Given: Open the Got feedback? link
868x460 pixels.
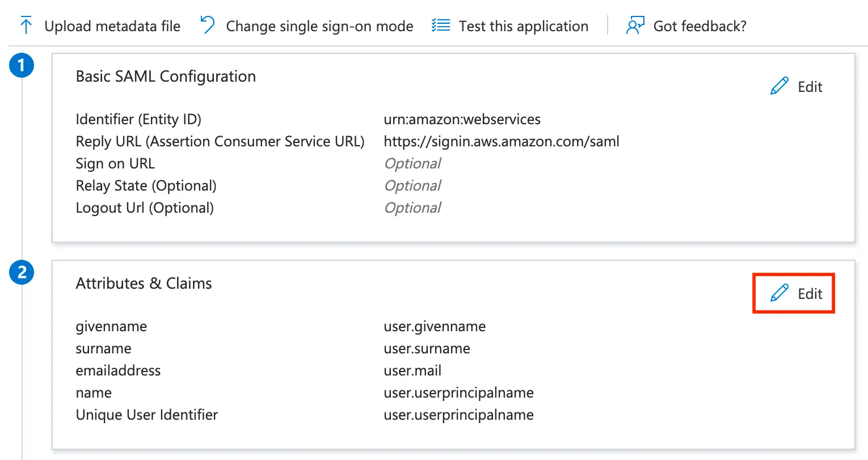Looking at the screenshot, I should [x=700, y=26].
